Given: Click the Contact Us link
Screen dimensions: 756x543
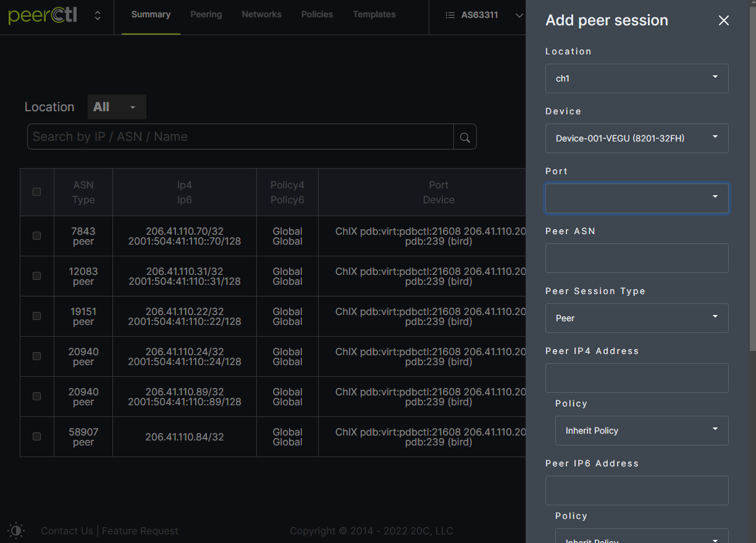Looking at the screenshot, I should [67, 531].
